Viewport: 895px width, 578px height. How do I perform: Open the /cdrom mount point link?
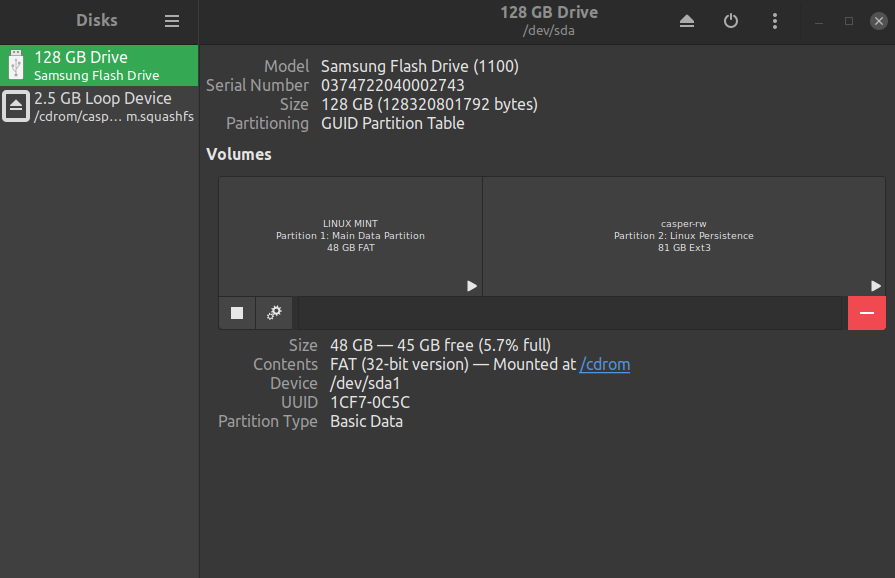pyautogui.click(x=604, y=365)
